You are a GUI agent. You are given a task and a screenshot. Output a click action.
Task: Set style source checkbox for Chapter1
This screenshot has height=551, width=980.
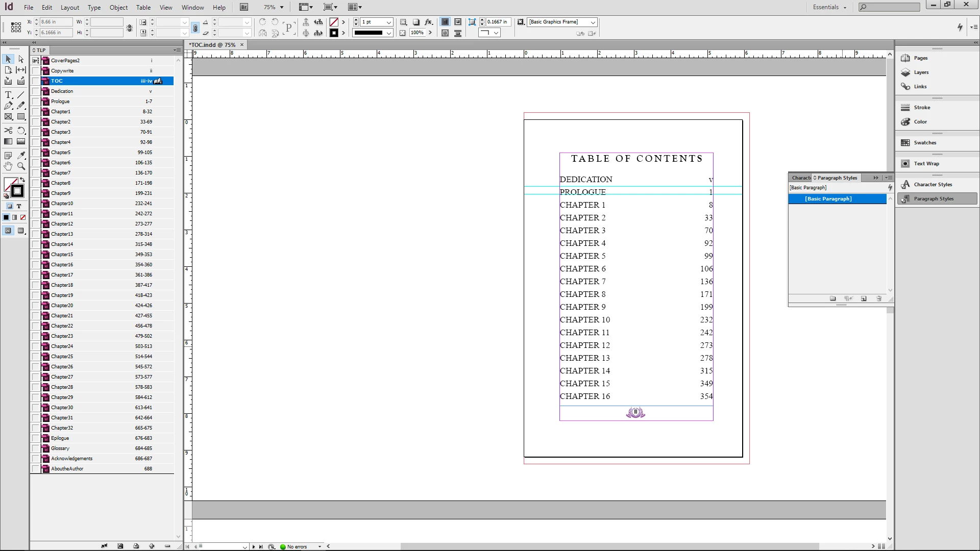[35, 111]
